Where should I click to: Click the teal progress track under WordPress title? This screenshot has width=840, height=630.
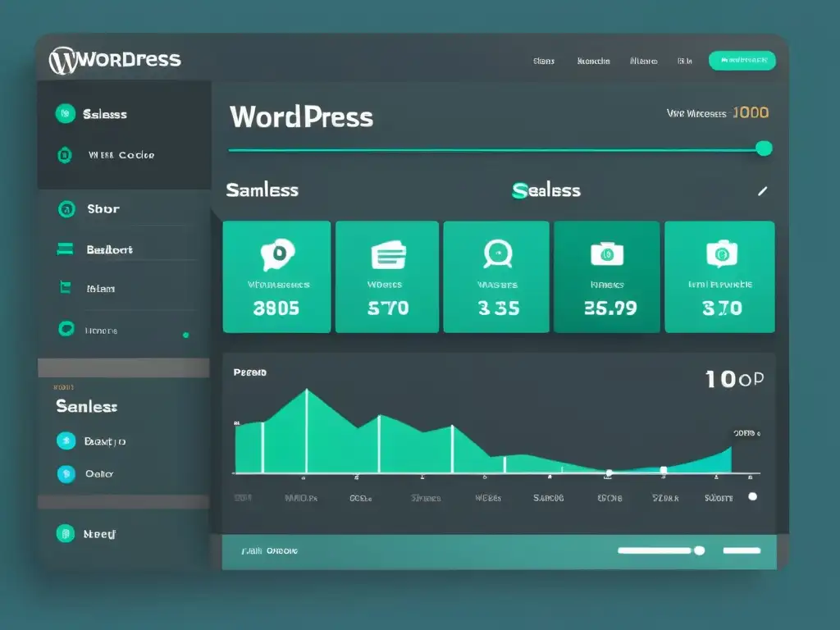coord(492,150)
